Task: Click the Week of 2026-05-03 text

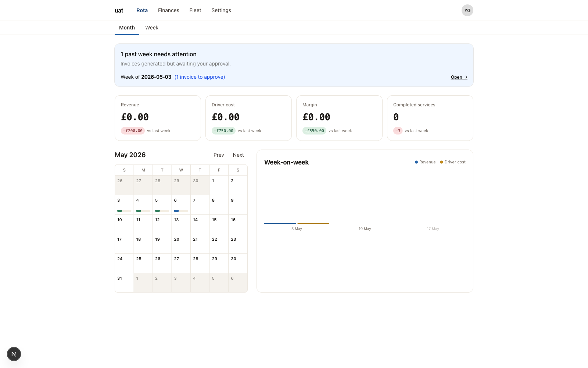Action: (x=146, y=77)
